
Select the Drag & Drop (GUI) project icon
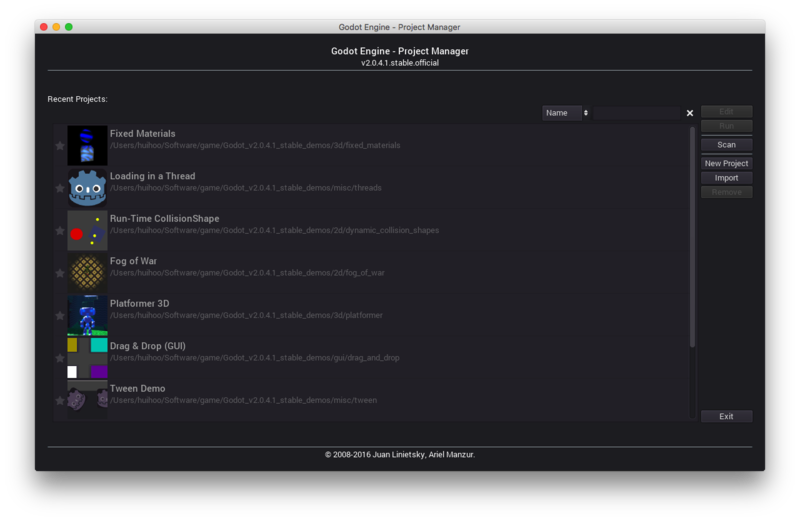pos(87,358)
